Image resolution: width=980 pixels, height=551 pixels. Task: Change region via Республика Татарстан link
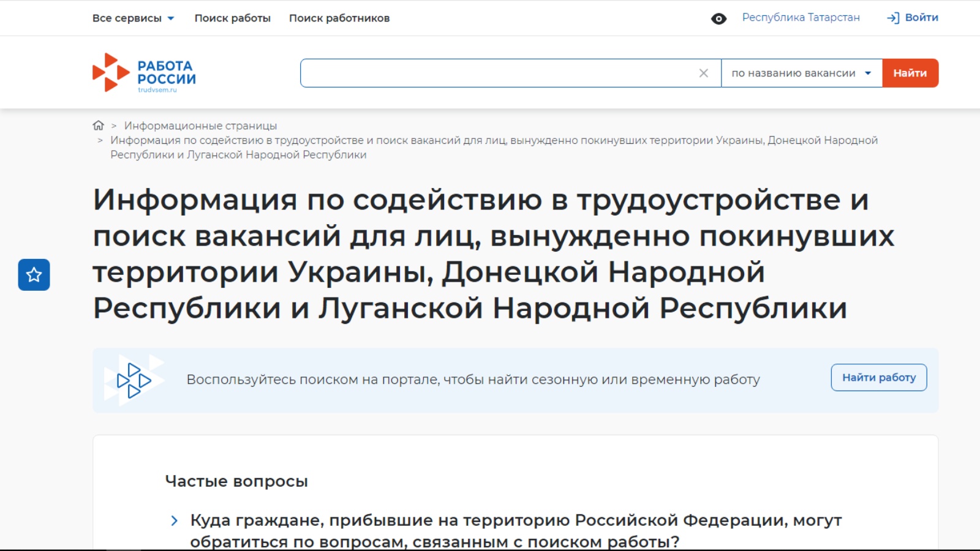[801, 18]
